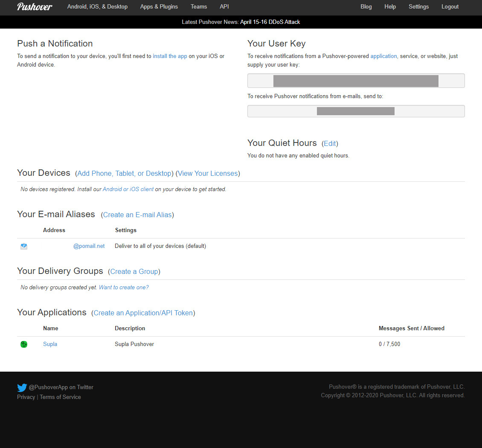Go to the Teams page
482x448 pixels.
(x=199, y=6)
